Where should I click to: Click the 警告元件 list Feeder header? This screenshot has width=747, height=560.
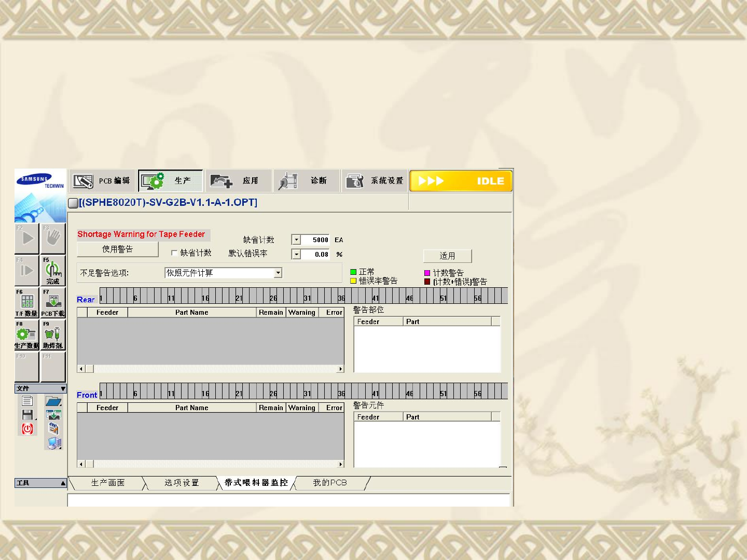tap(379, 417)
